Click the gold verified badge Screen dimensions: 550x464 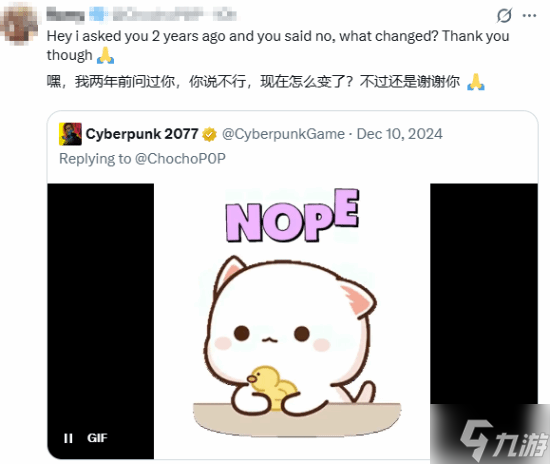point(209,134)
